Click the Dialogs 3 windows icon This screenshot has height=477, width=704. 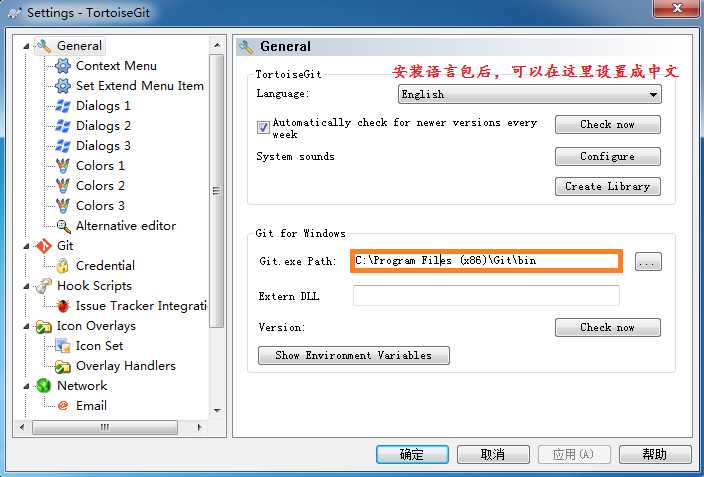coord(62,146)
